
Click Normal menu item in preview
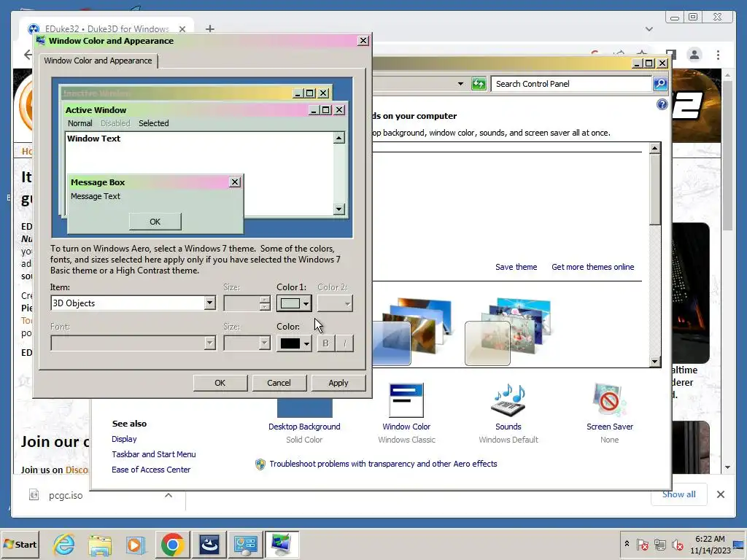80,123
